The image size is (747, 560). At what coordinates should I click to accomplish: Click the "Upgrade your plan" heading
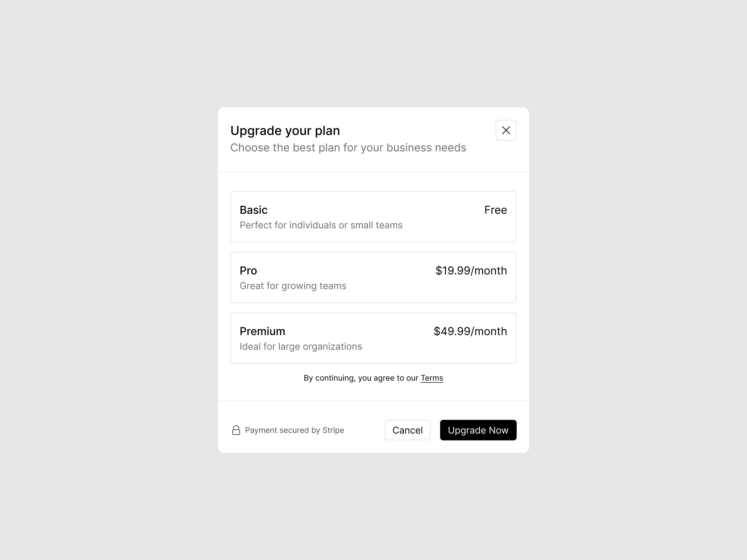285,131
